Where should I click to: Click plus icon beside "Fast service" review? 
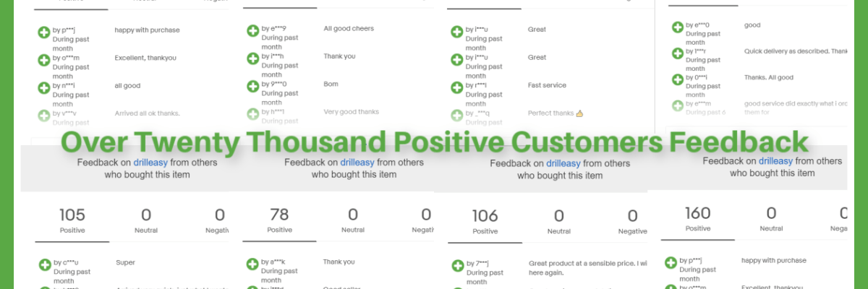(457, 87)
